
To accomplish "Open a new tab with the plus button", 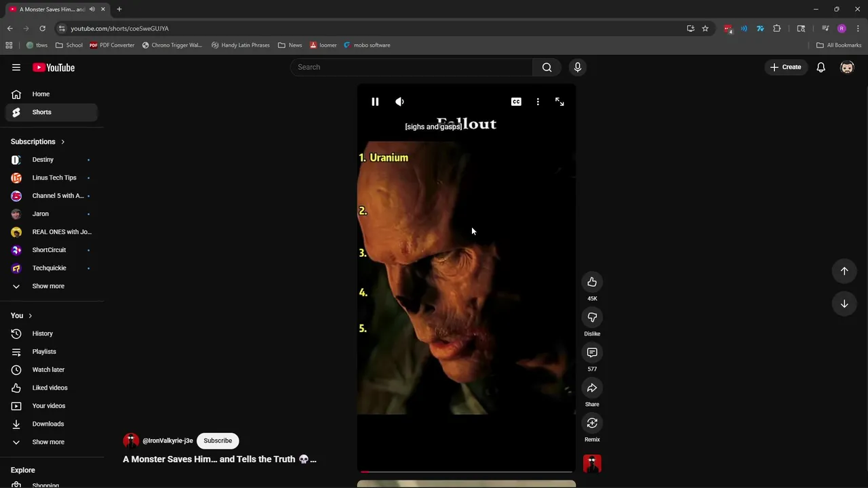I will point(119,9).
